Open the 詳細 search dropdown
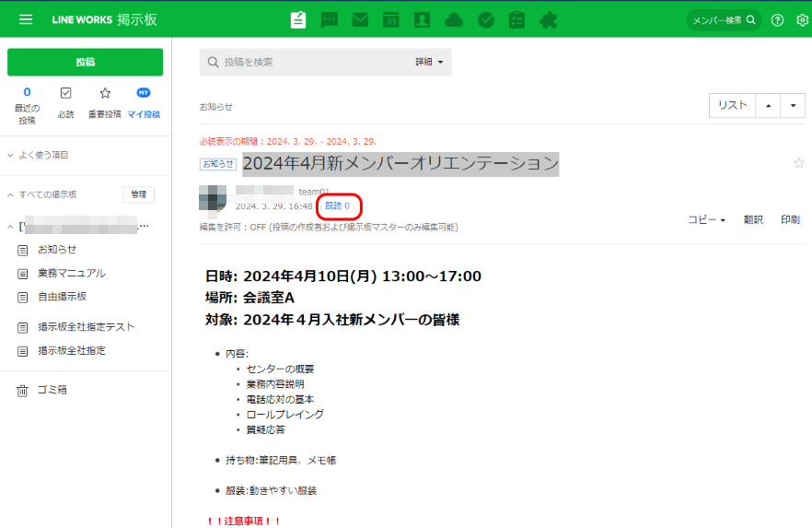 (429, 62)
